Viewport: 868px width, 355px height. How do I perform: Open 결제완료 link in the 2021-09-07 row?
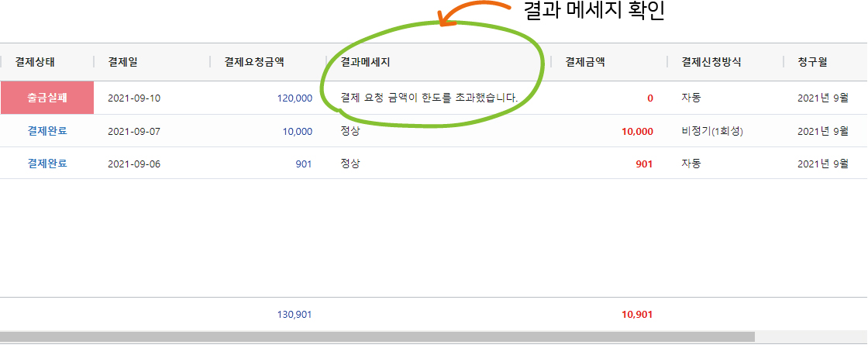coord(47,131)
